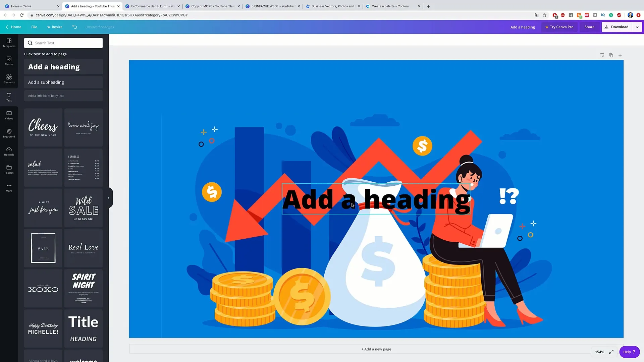The height and width of the screenshot is (362, 644).
Task: Click the Download button
Action: pos(617,27)
